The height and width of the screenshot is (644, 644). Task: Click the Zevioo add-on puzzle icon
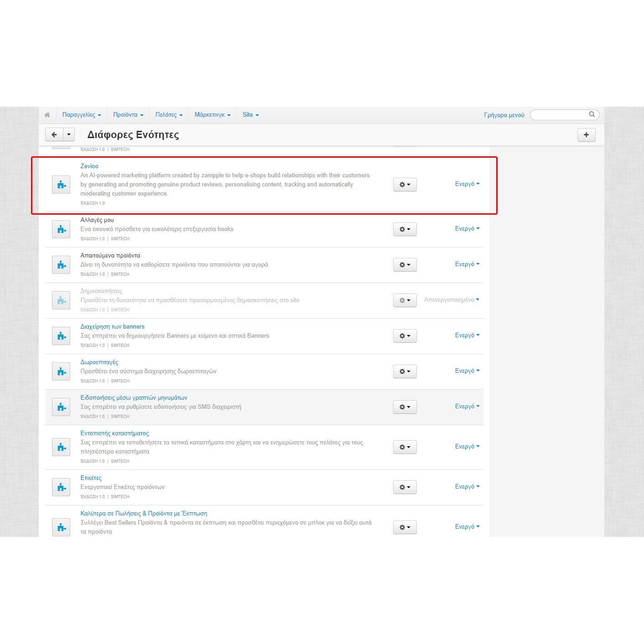(61, 185)
